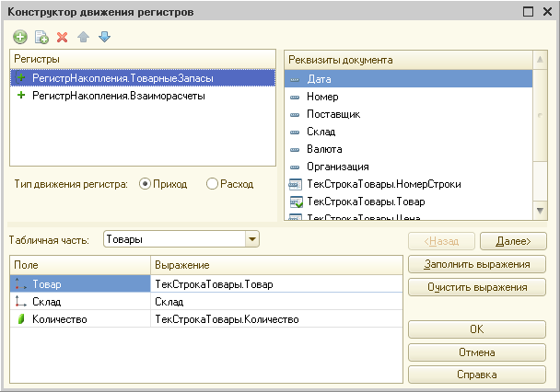Choose Расход movement type
This screenshot has width=560, height=392.
coord(229,184)
